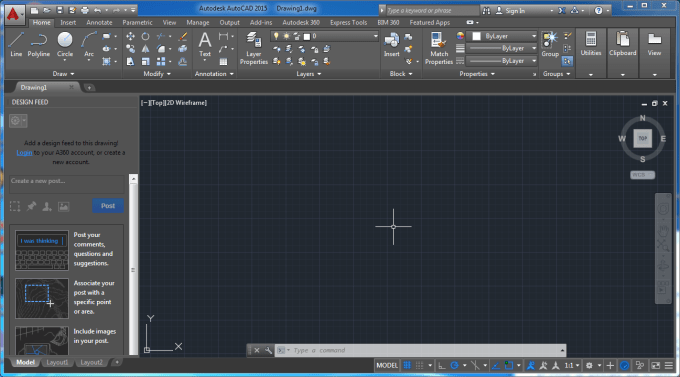The image size is (680, 377).
Task: Click the Workspace Switching gear icon
Action: pyautogui.click(x=589, y=366)
